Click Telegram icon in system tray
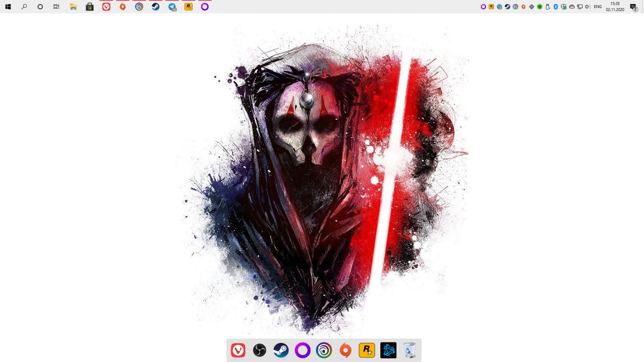644x362 pixels. point(500,7)
